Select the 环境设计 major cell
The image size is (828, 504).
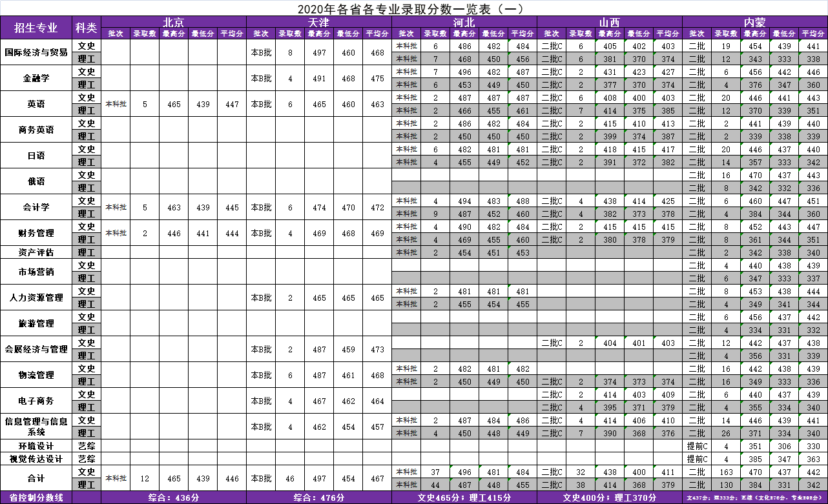pos(36,446)
